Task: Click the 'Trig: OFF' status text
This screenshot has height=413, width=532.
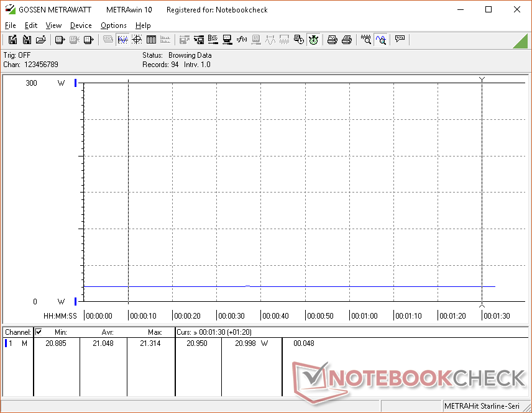Action: pos(17,55)
